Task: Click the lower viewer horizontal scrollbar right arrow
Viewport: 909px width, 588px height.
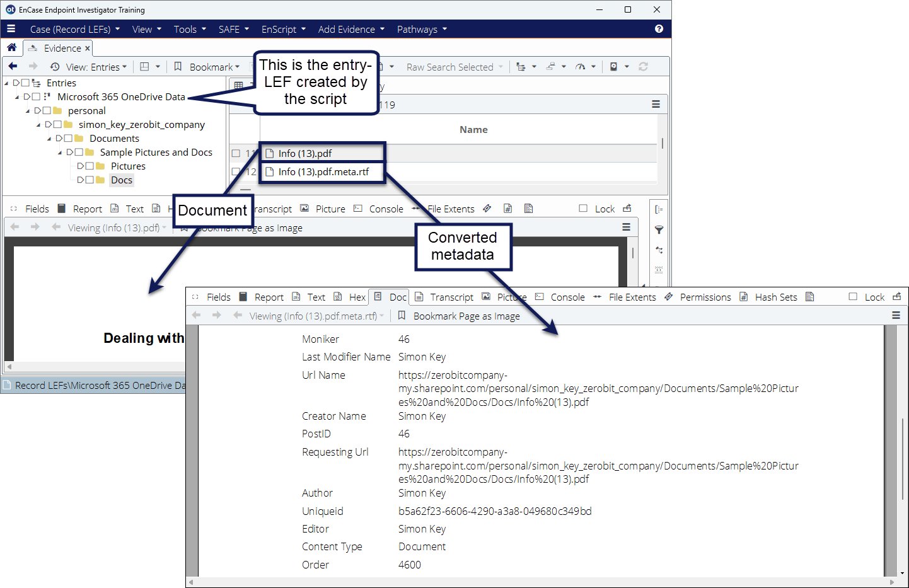Action: point(892,582)
